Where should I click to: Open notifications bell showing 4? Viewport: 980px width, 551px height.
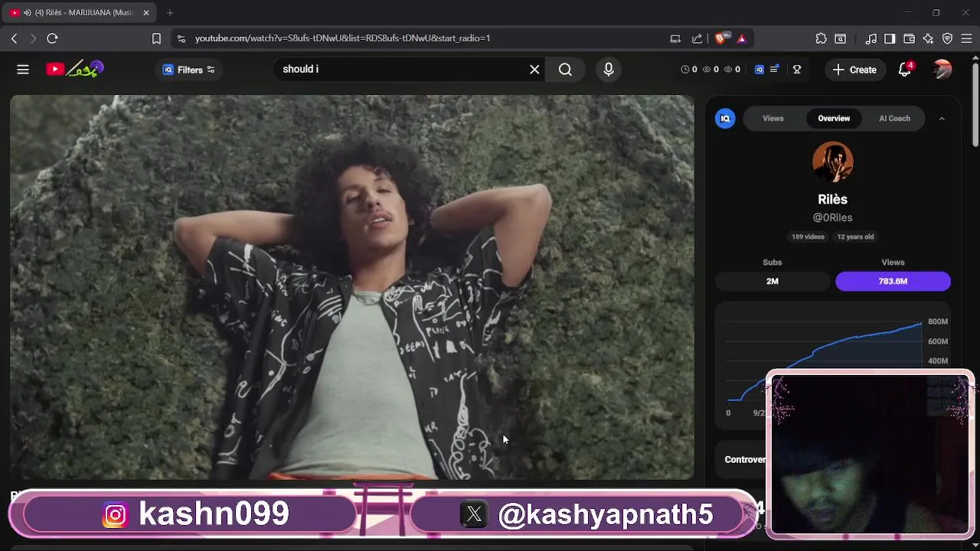click(905, 70)
